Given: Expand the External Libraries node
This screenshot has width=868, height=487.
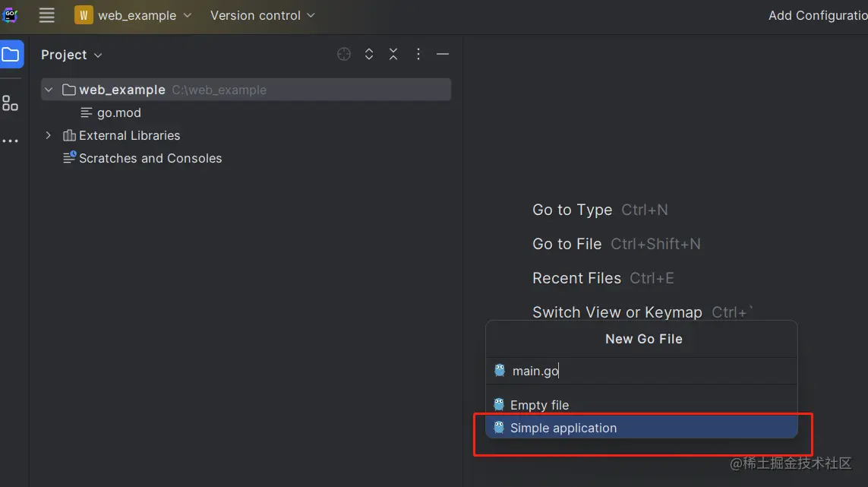Looking at the screenshot, I should point(49,135).
